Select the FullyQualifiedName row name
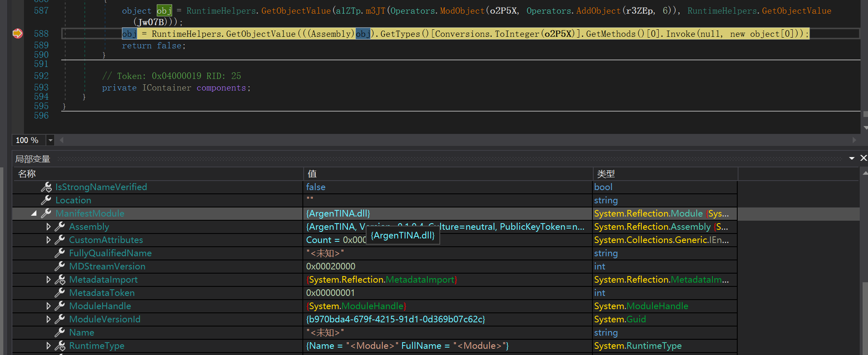Viewport: 868px width, 355px height. pyautogui.click(x=110, y=253)
